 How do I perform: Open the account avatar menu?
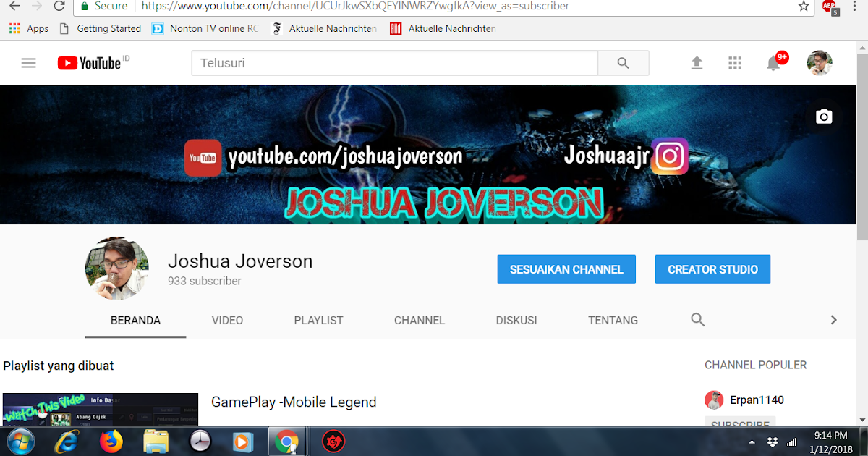tap(820, 63)
